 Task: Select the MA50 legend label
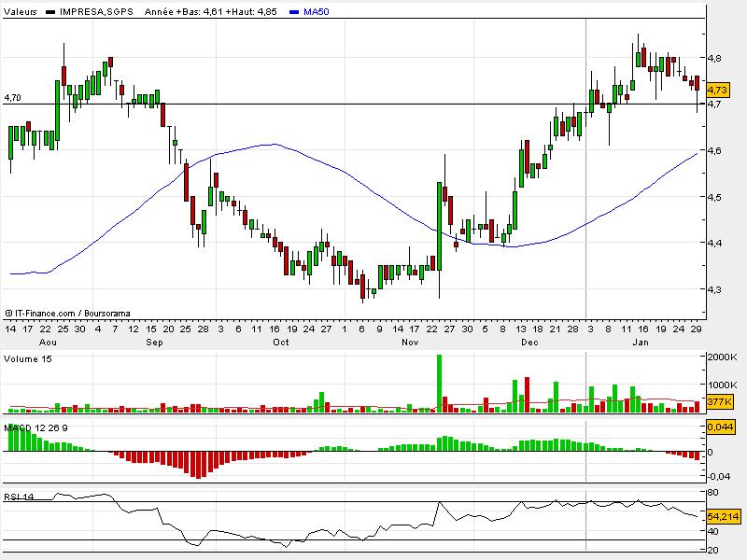click(x=317, y=12)
